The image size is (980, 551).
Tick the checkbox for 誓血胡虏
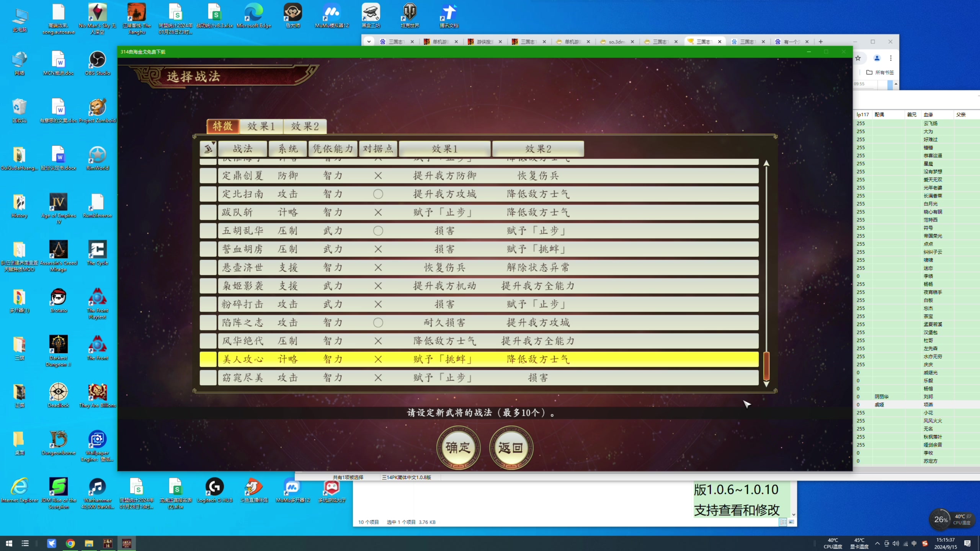pyautogui.click(x=208, y=249)
